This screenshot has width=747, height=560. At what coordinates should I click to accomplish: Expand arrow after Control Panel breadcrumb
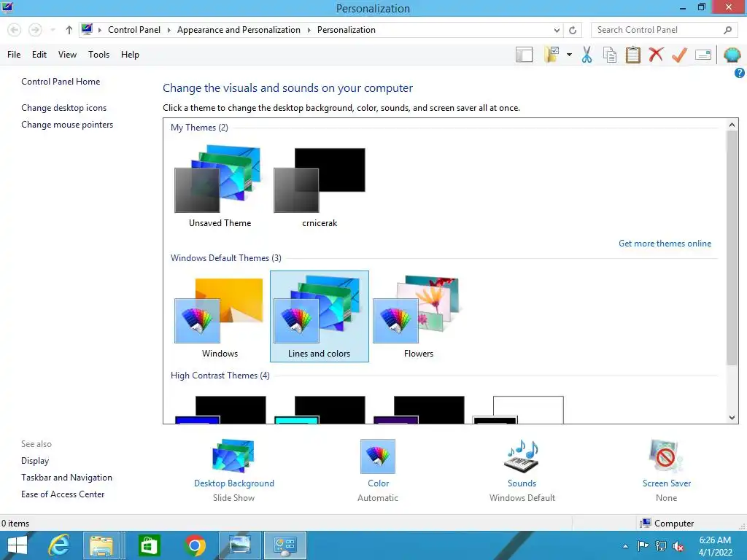tap(169, 30)
